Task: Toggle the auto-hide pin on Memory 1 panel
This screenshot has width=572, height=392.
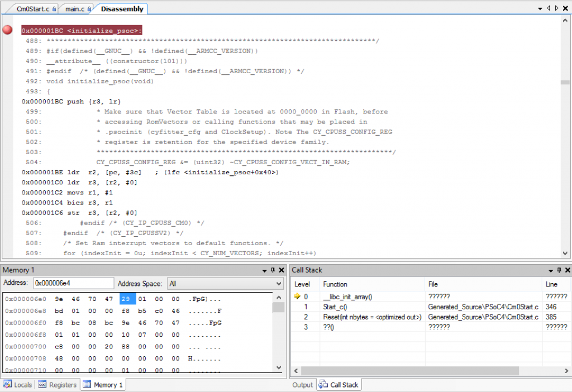Action: 272,270
